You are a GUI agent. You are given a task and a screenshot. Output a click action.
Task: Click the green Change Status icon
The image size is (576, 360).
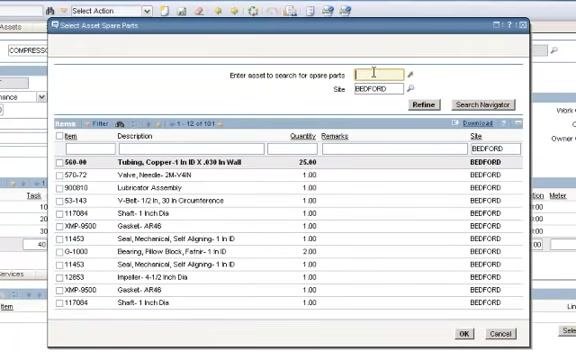[x=253, y=11]
